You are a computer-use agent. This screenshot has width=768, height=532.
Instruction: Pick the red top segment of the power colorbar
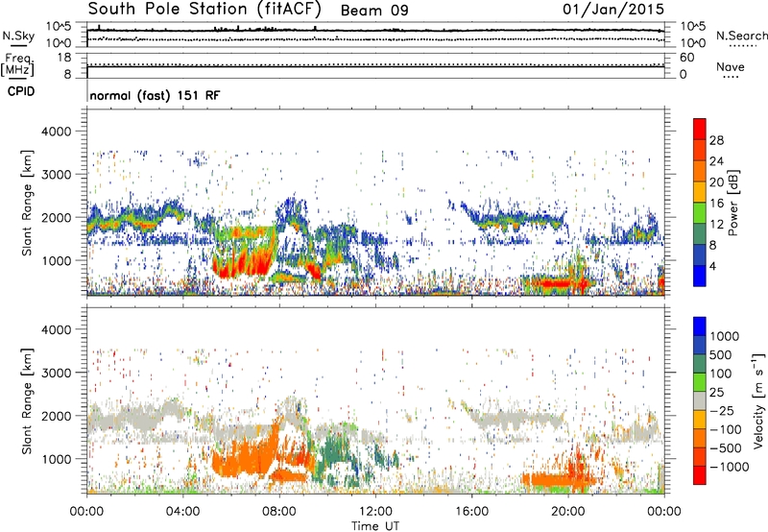pos(700,129)
